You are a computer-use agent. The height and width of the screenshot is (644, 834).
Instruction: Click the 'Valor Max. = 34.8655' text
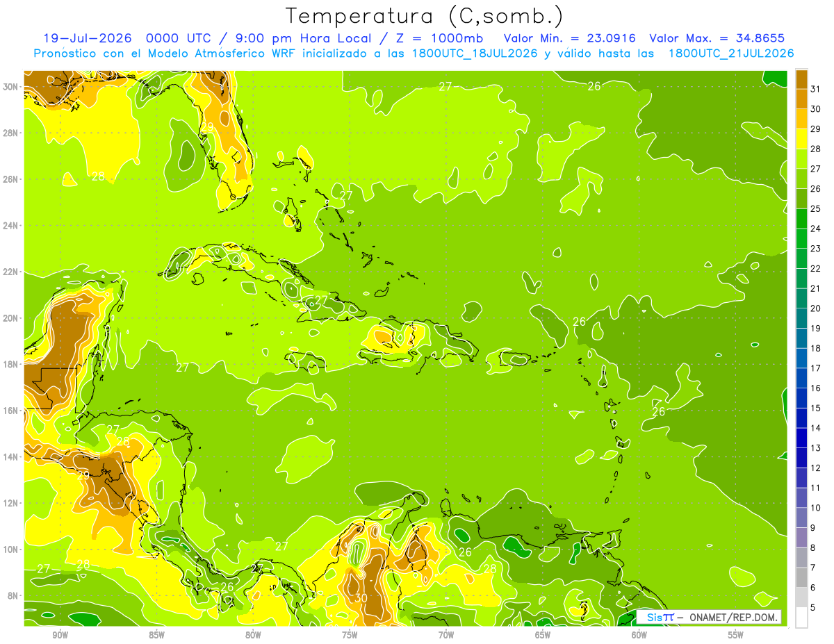[x=717, y=38]
